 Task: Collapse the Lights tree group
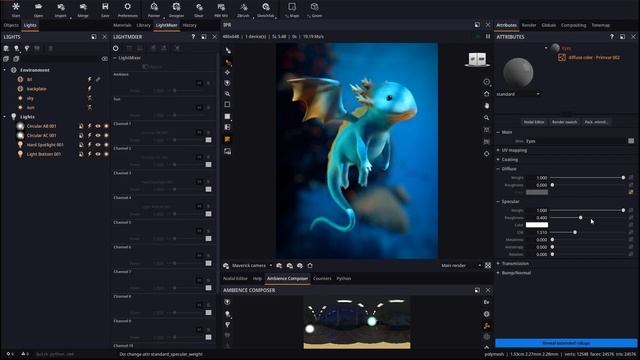4,117
